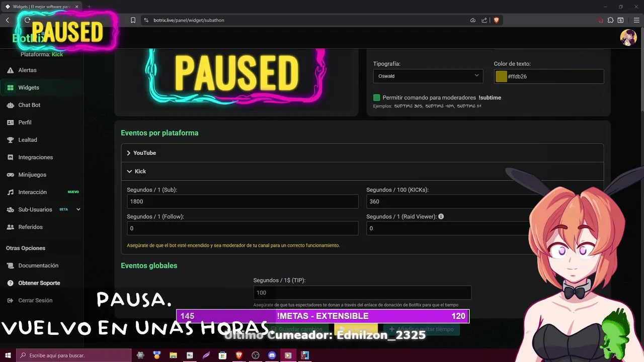
Task: Open the Referidos link
Action: (30, 227)
